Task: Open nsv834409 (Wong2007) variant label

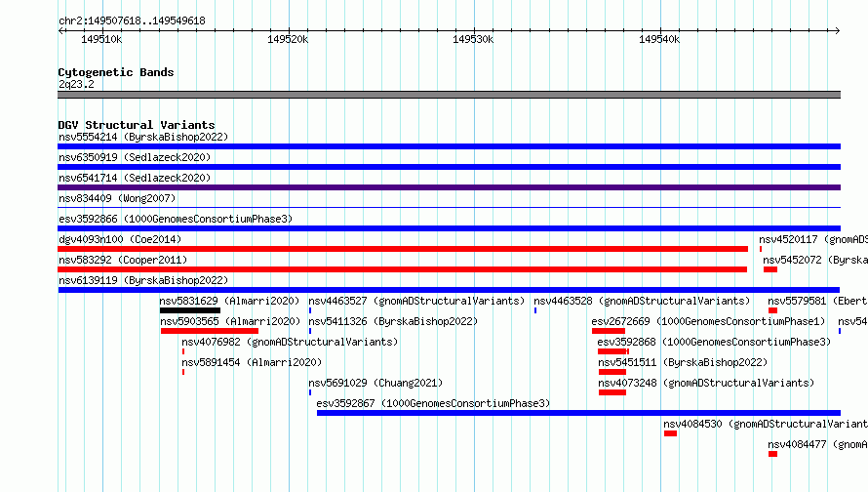Action: click(x=117, y=198)
